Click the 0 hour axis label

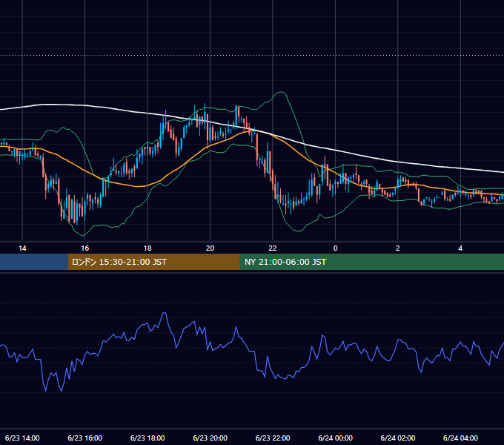click(335, 248)
